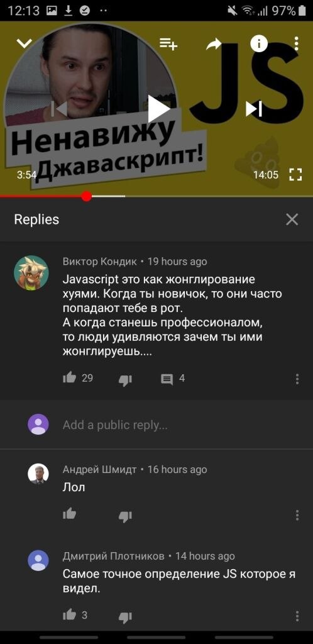Viewport: 313px width, 644px height.
Task: Open the player overflow menu
Action: (x=296, y=43)
